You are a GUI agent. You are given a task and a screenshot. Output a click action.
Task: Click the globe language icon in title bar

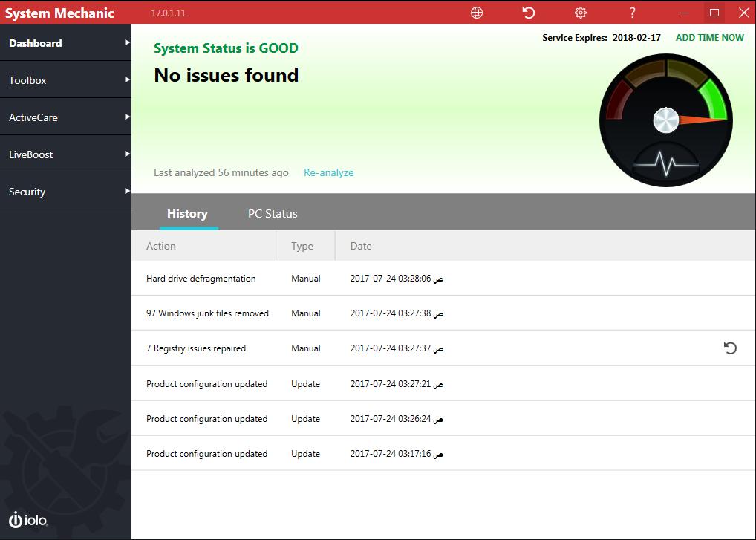(477, 13)
